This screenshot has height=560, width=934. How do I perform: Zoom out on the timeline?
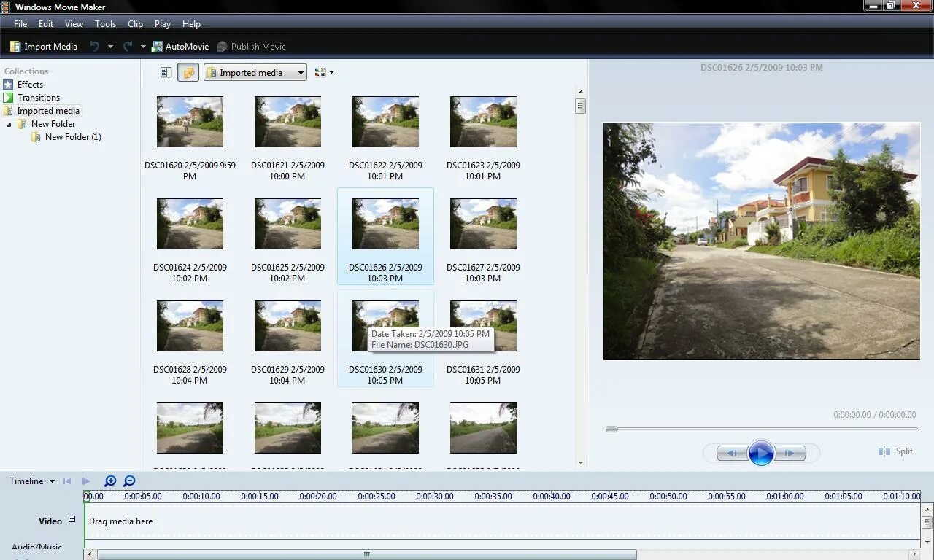point(130,481)
